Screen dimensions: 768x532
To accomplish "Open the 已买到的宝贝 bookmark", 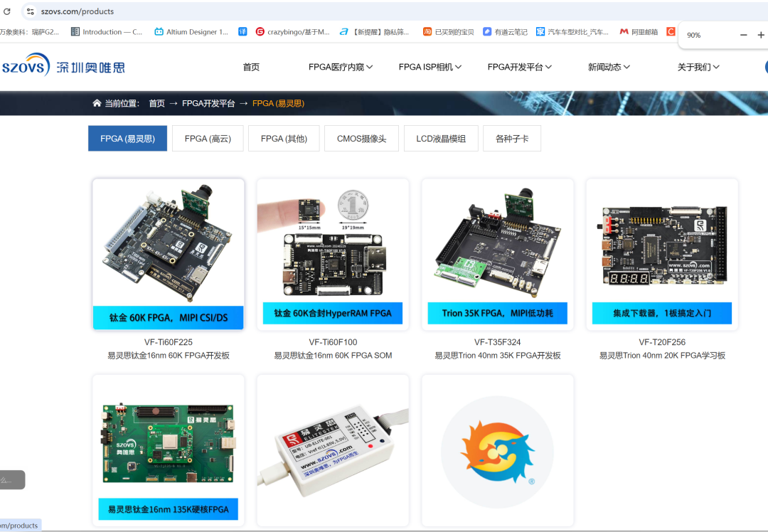I will [x=449, y=32].
